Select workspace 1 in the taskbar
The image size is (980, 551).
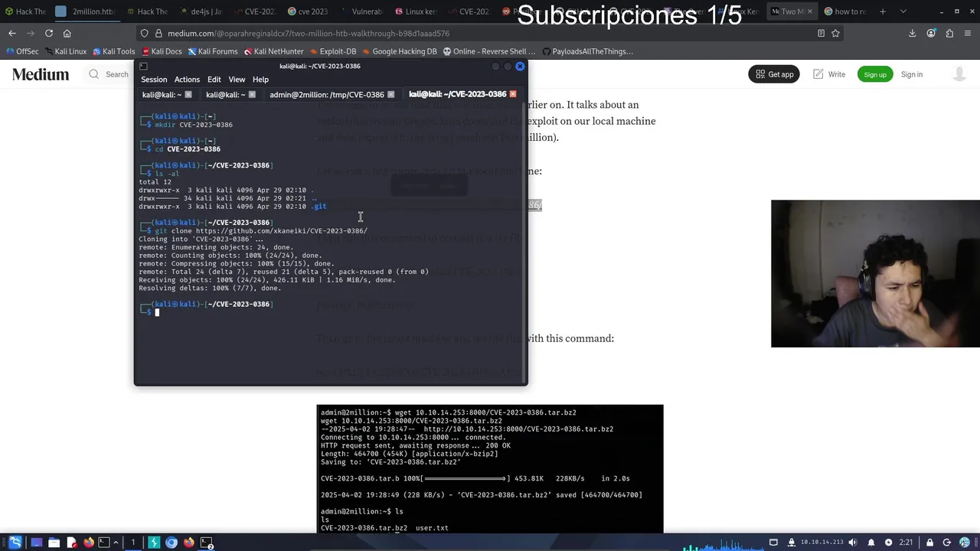[x=132, y=543]
